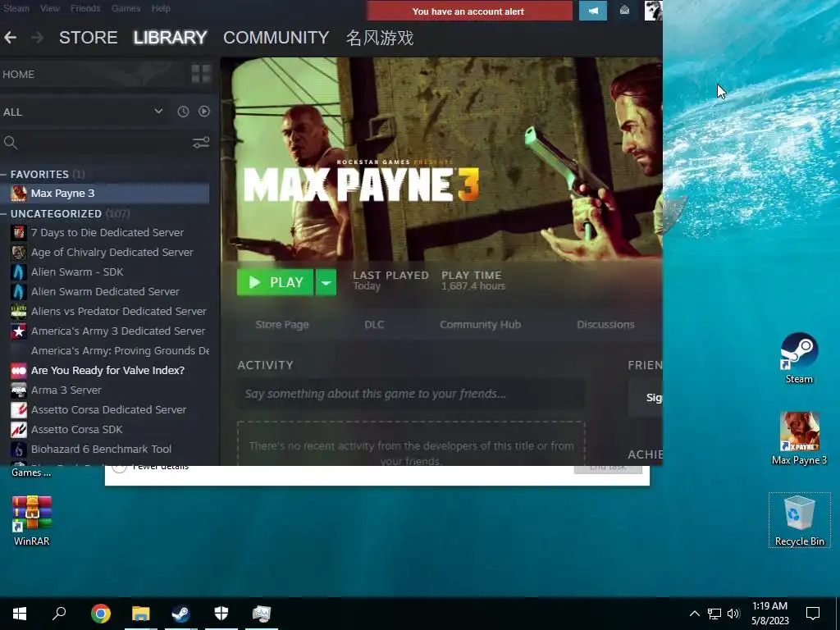840x630 pixels.
Task: Open the Friends menu
Action: click(85, 8)
